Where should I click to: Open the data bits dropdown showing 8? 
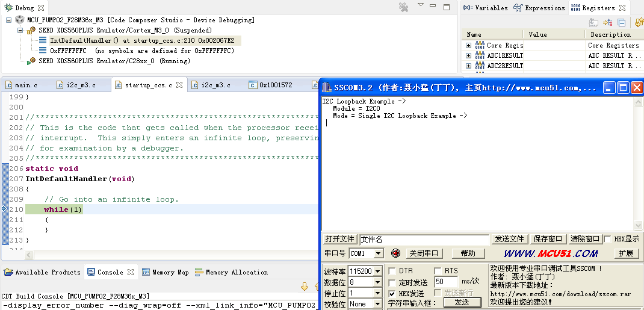(378, 282)
